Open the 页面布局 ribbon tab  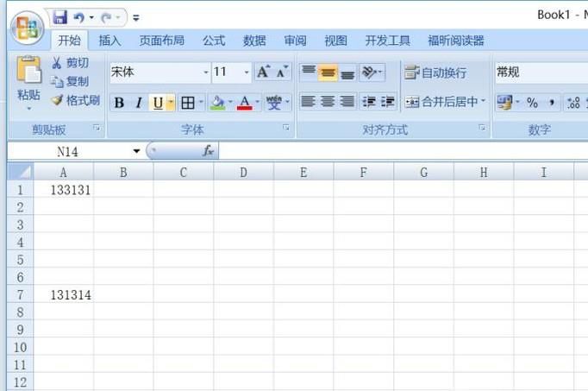pyautogui.click(x=161, y=41)
